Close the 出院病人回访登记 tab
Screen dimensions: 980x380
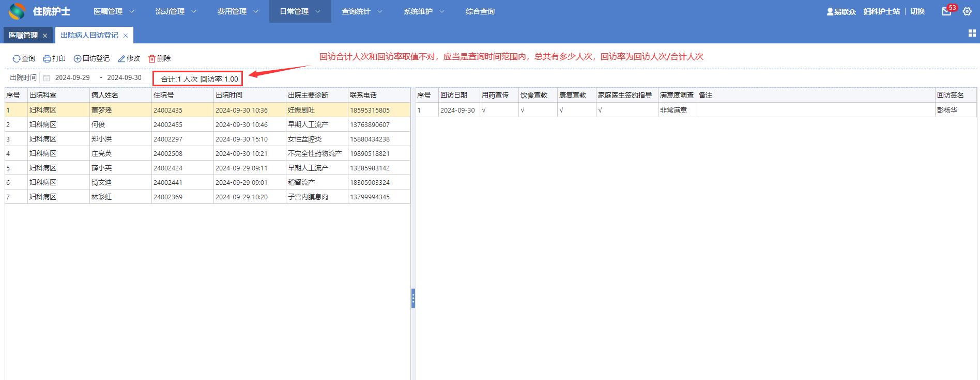(x=126, y=36)
